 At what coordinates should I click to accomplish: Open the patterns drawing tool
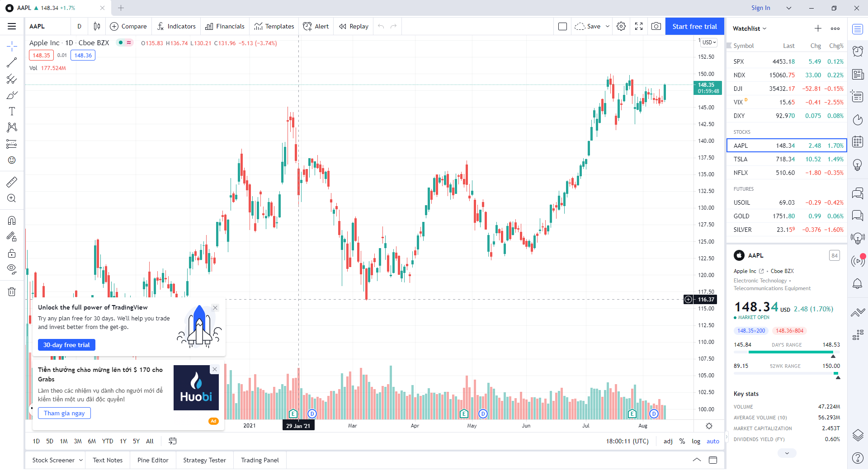pyautogui.click(x=12, y=127)
